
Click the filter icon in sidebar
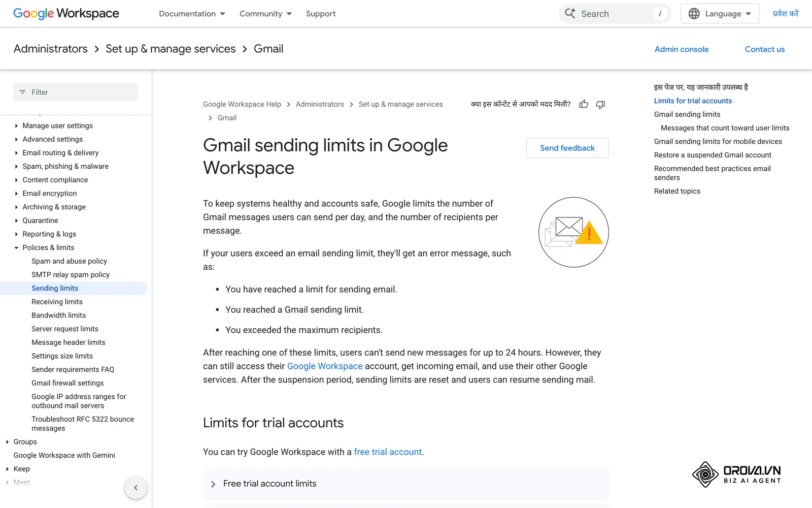click(22, 92)
